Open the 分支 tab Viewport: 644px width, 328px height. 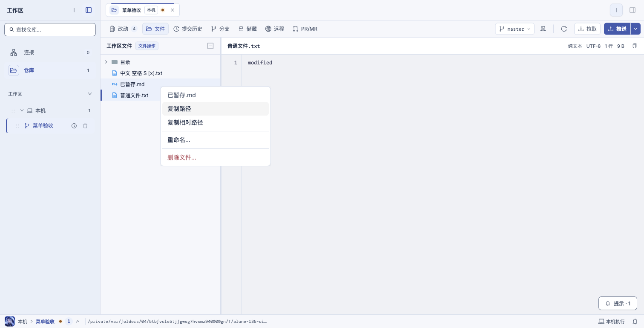[x=220, y=29]
